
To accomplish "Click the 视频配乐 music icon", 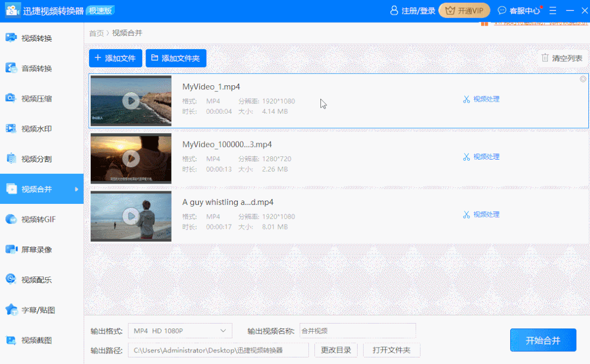I will tap(11, 279).
